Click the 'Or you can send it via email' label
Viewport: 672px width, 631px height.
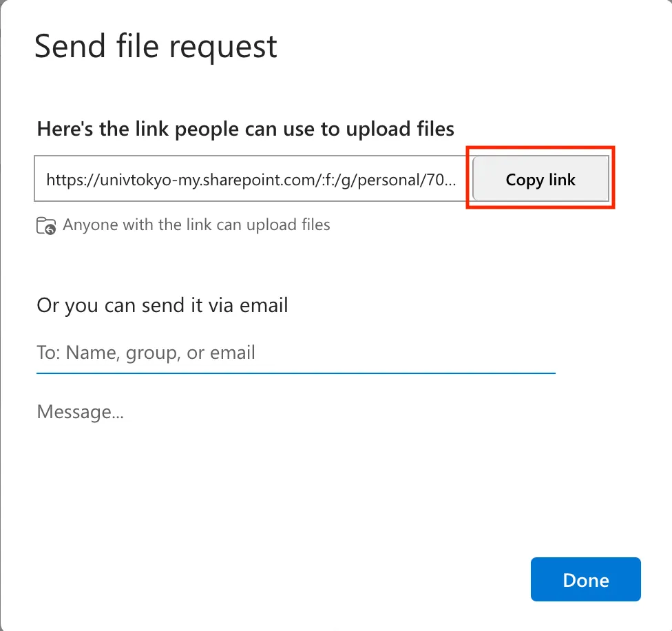[x=162, y=305]
